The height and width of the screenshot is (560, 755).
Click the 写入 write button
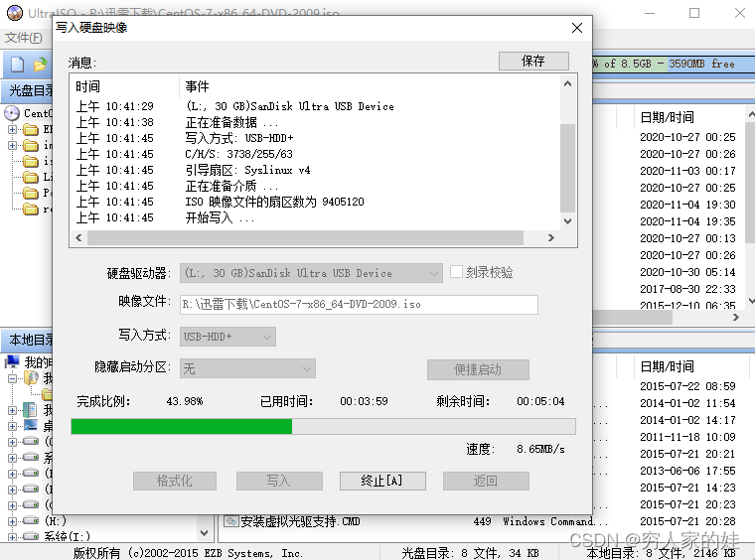pyautogui.click(x=279, y=481)
